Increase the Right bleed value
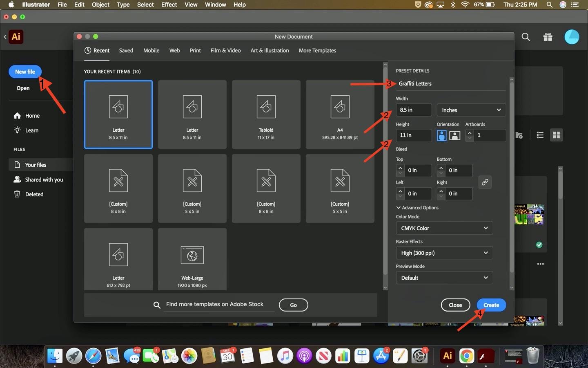The image size is (588, 368). click(x=441, y=191)
